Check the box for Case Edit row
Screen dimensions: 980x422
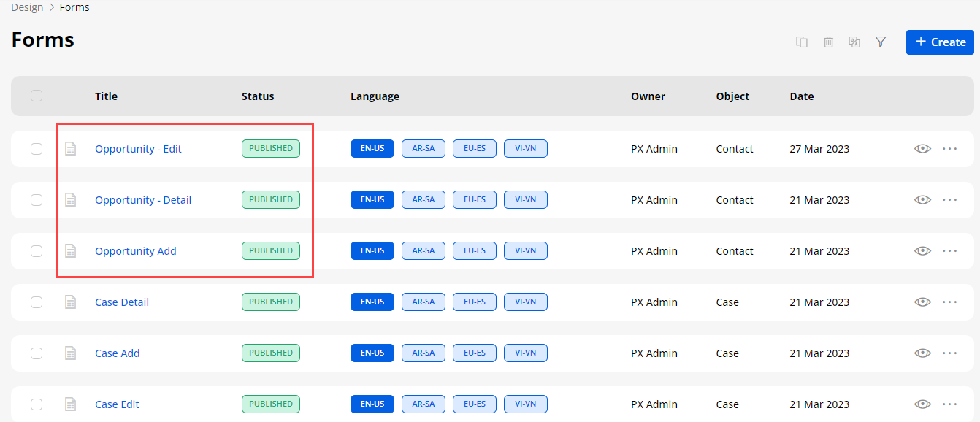37,404
